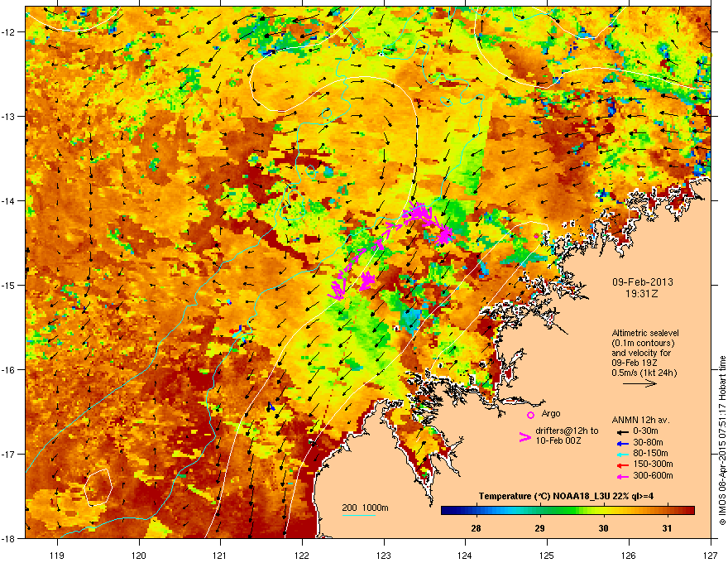The image size is (728, 563).
Task: Click the '0-30m' depth label
Action: pyautogui.click(x=645, y=431)
